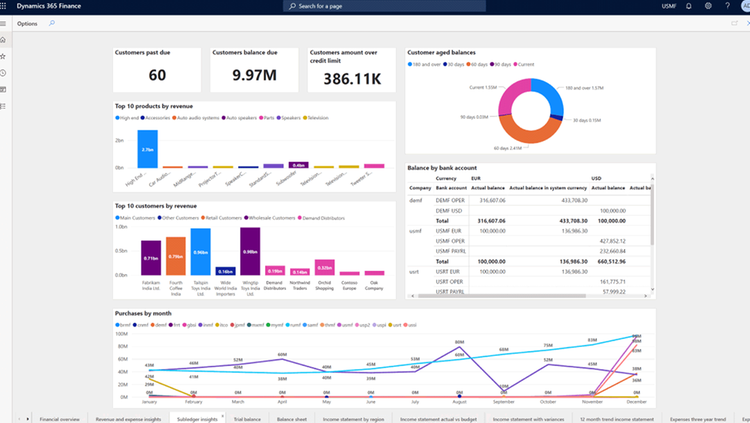Click the bank table vertical scrollbar
The width and height of the screenshot is (750, 423).
point(652,215)
